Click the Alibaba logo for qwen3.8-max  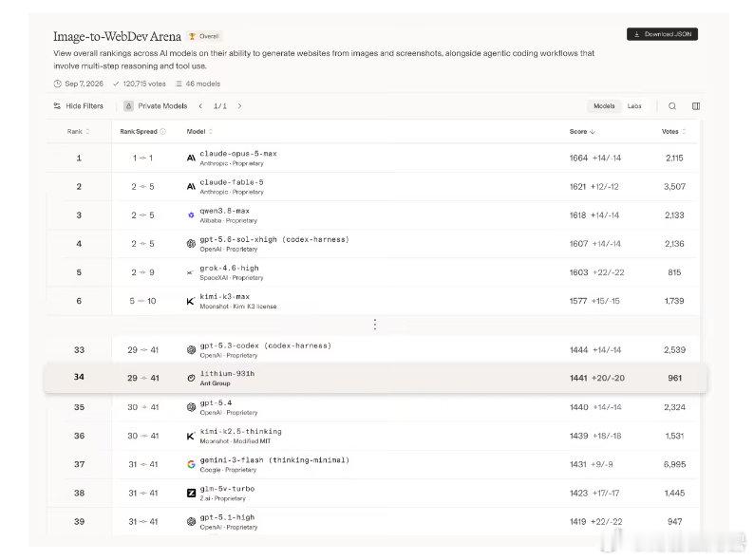[x=191, y=215]
